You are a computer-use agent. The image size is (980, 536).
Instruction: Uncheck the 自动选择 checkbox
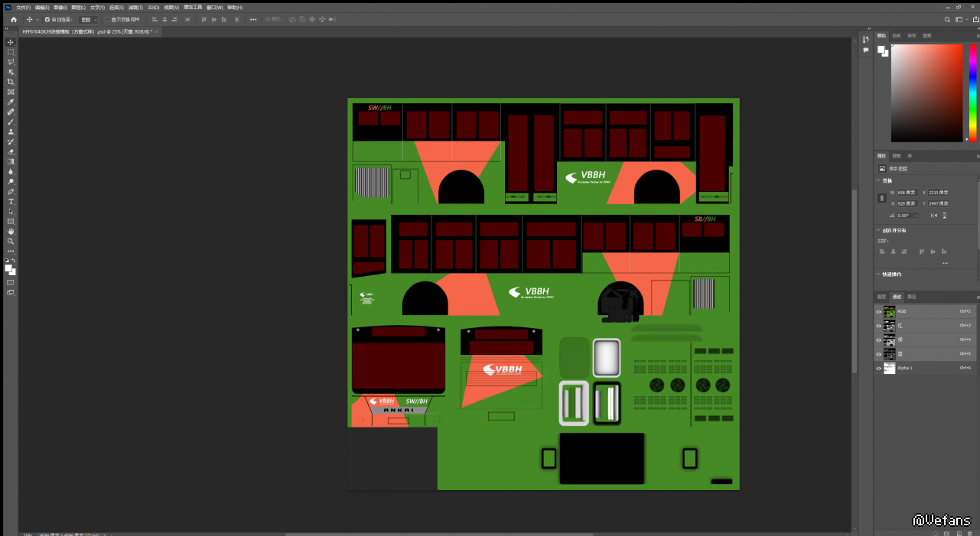[47, 19]
